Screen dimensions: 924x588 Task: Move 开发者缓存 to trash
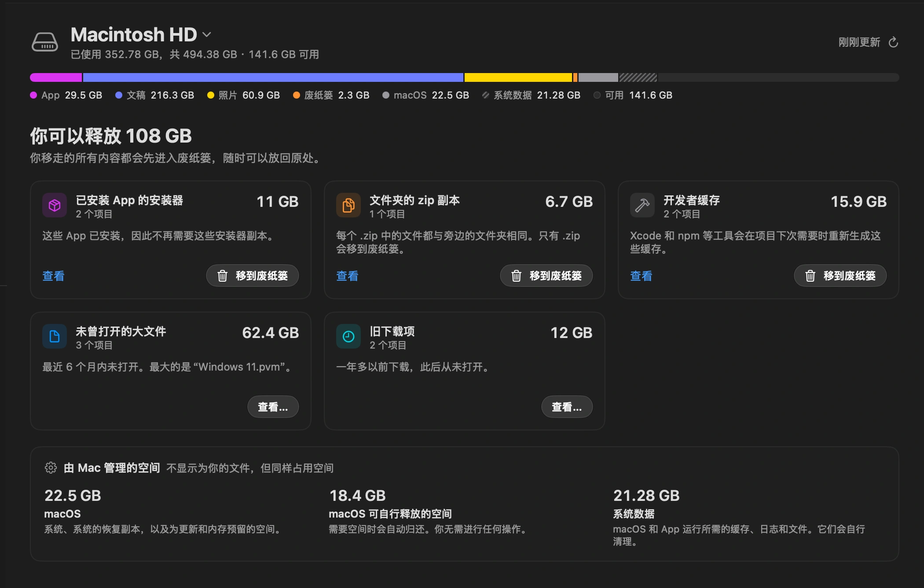[x=840, y=276]
